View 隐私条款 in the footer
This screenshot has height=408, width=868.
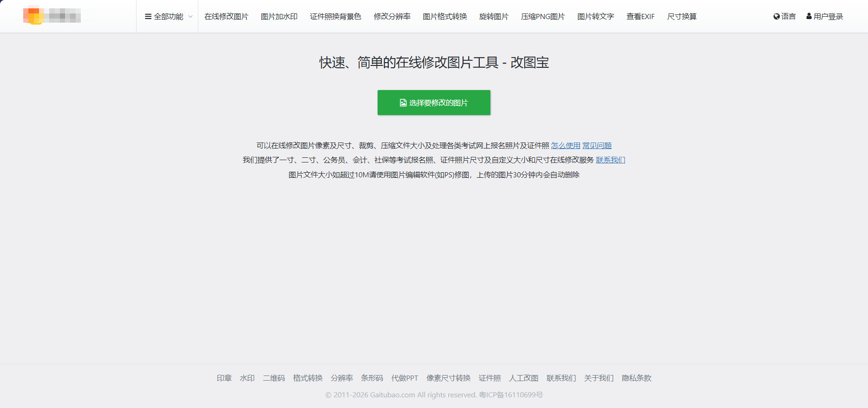coord(637,378)
